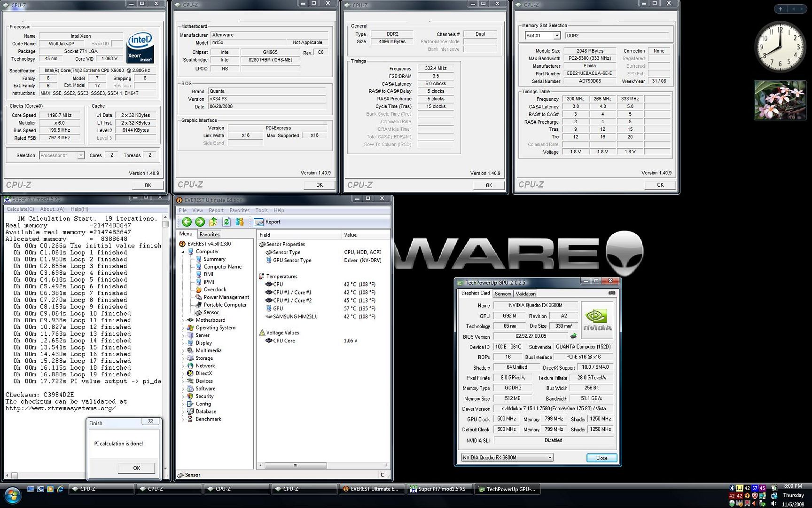The height and width of the screenshot is (508, 812).
Task: Click the volume speaker tray icon
Action: (x=773, y=503)
